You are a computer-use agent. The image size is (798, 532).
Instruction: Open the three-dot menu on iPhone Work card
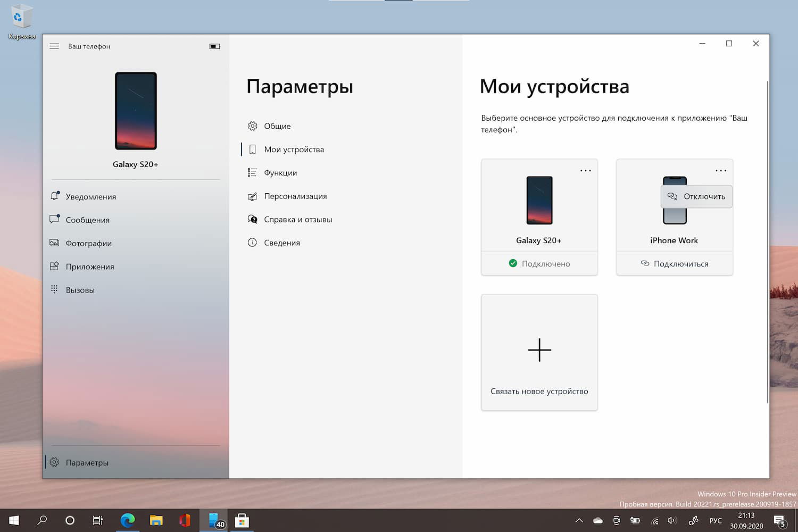tap(721, 171)
